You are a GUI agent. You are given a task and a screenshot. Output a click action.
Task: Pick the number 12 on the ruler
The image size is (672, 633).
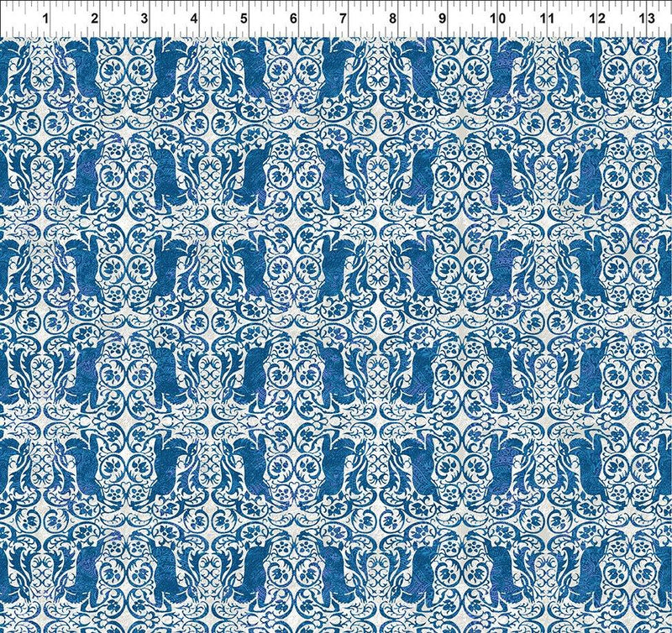point(597,18)
